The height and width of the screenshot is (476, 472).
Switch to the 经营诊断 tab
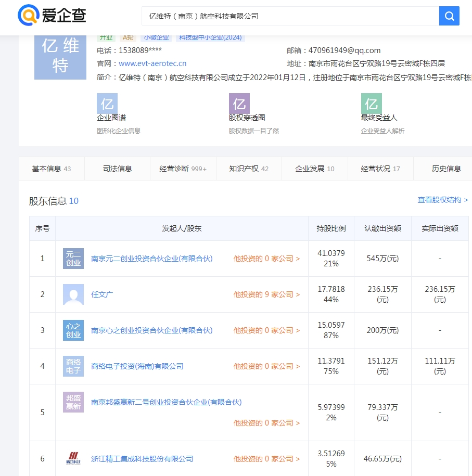pos(183,169)
